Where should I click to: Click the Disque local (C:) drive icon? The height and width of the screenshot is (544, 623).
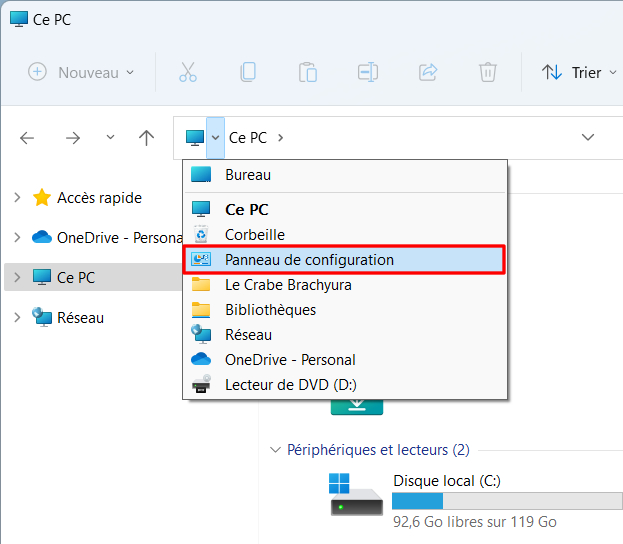tap(356, 494)
